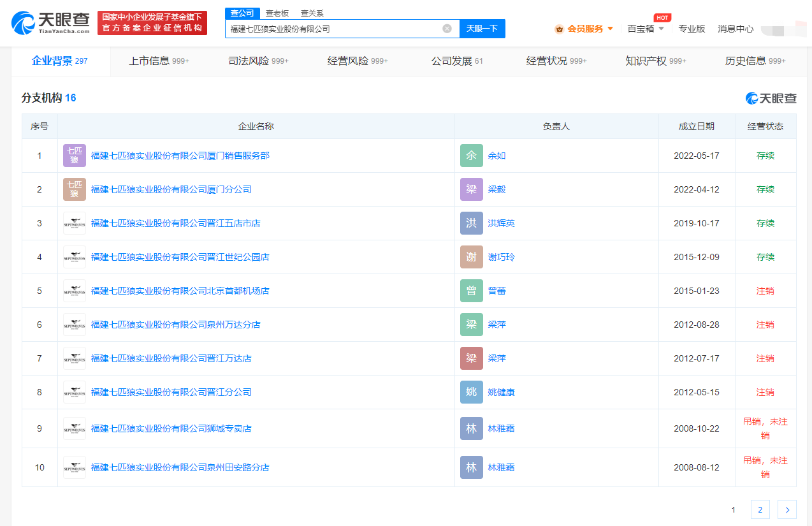Select the date 2022-05-17 in row 1

click(x=697, y=156)
